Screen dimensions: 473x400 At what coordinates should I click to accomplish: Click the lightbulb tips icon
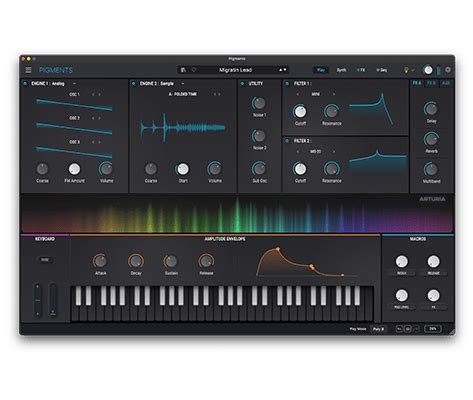[406, 70]
